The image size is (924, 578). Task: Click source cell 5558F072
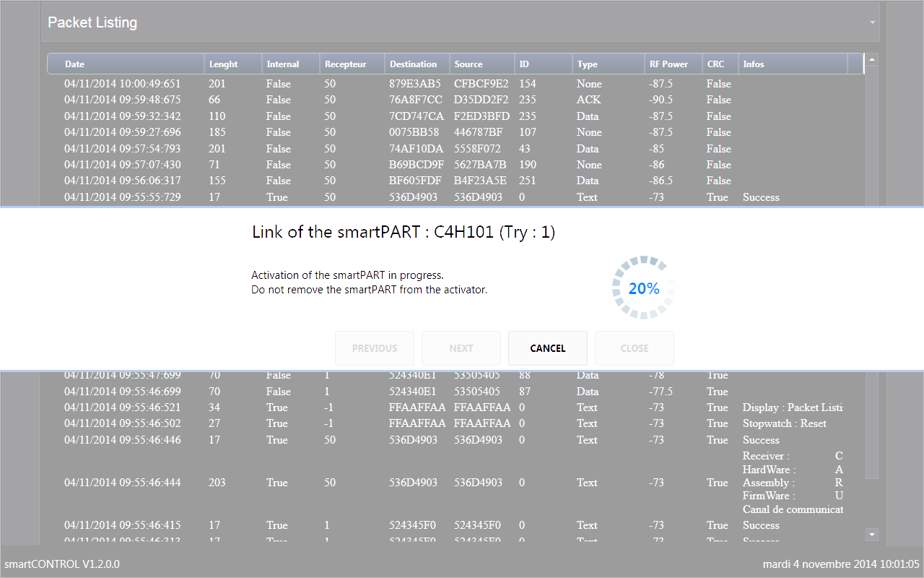point(477,149)
